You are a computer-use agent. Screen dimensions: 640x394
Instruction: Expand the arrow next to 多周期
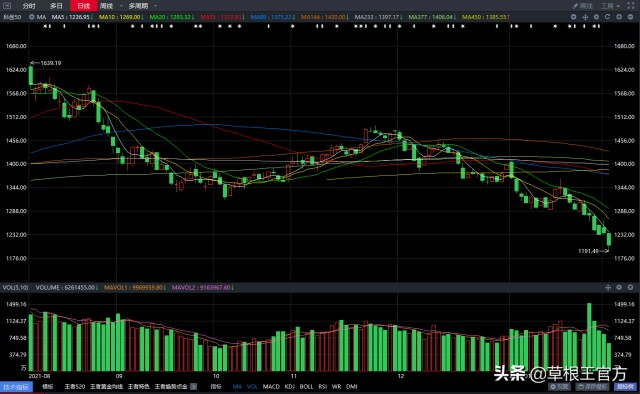coord(156,6)
